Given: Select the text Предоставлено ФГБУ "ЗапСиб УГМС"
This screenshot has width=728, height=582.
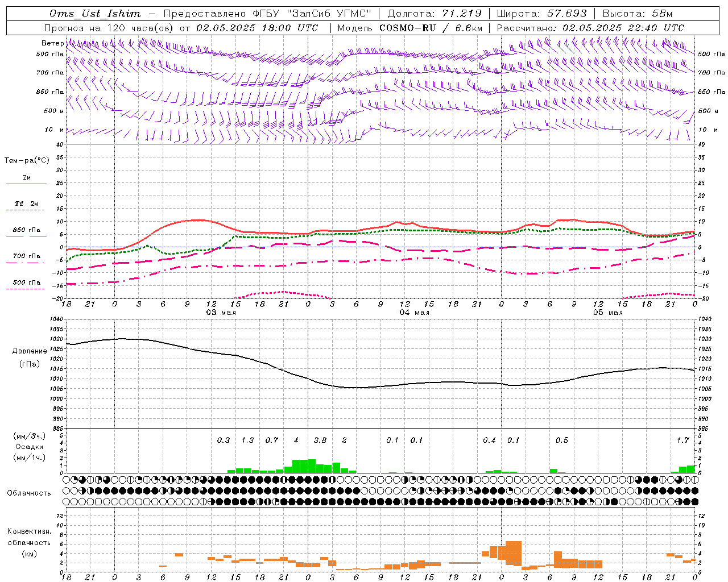Looking at the screenshot, I should pyautogui.click(x=267, y=14).
